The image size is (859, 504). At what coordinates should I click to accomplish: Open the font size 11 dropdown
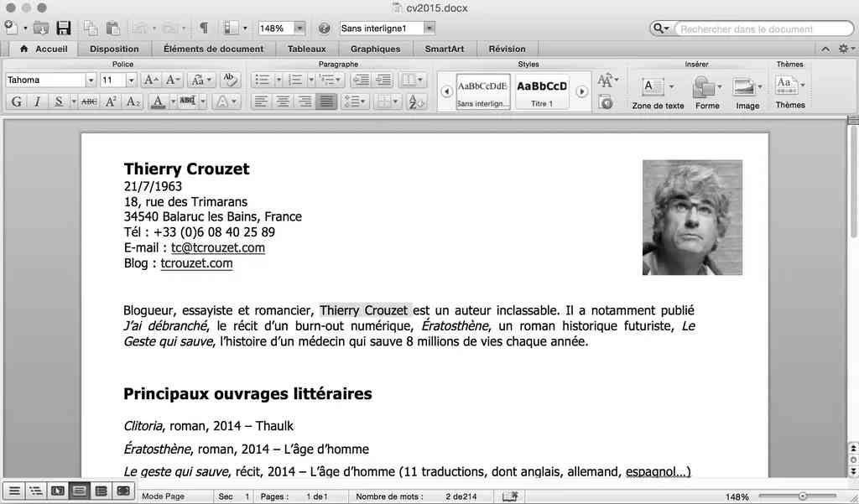[131, 81]
